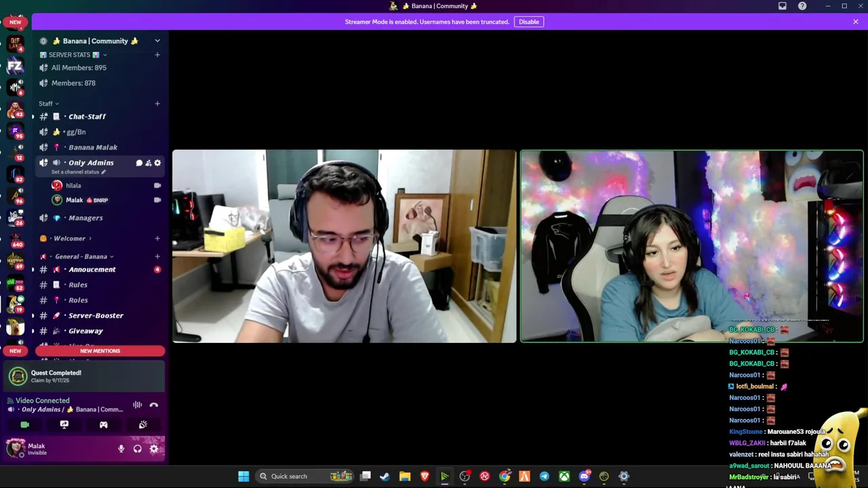The width and height of the screenshot is (868, 488).
Task: Select user Malak BNRP in voice channel
Action: [x=106, y=200]
